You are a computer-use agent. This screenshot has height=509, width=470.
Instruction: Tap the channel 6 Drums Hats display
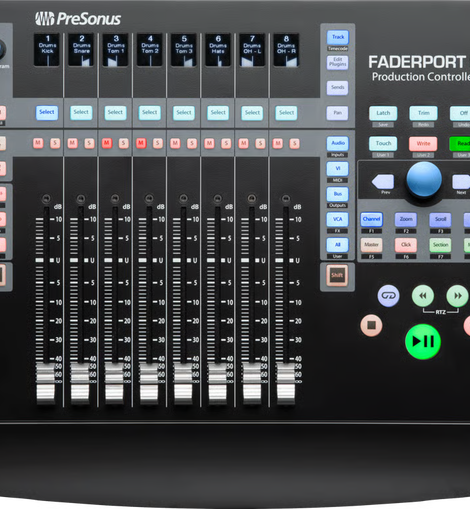(218, 50)
